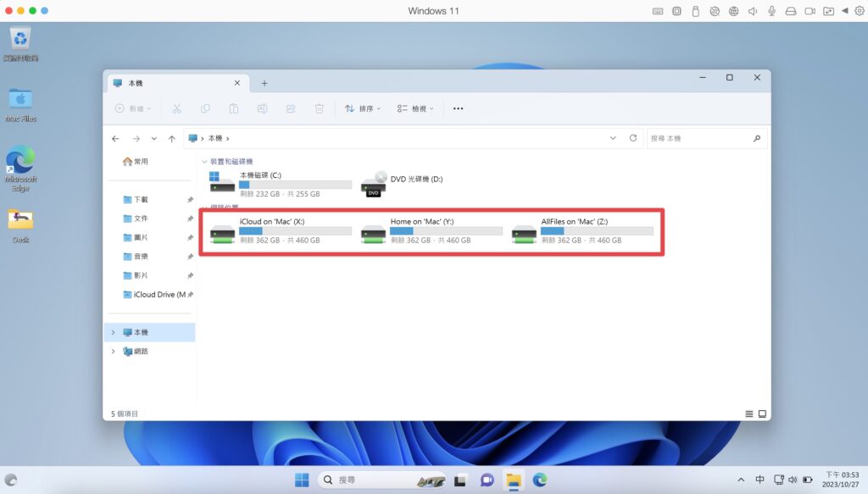
Task: Select DVD 光碟機 (D:) drive
Action: (x=402, y=184)
